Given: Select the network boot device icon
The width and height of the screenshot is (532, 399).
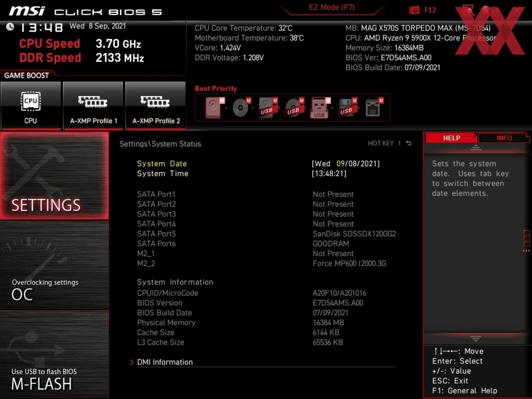Looking at the screenshot, I should (x=374, y=108).
